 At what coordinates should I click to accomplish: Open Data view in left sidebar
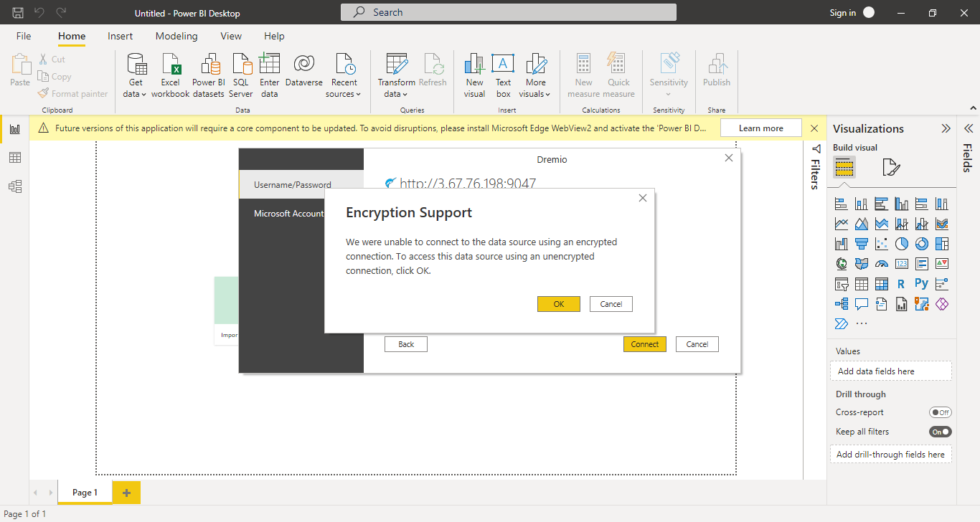(x=14, y=158)
